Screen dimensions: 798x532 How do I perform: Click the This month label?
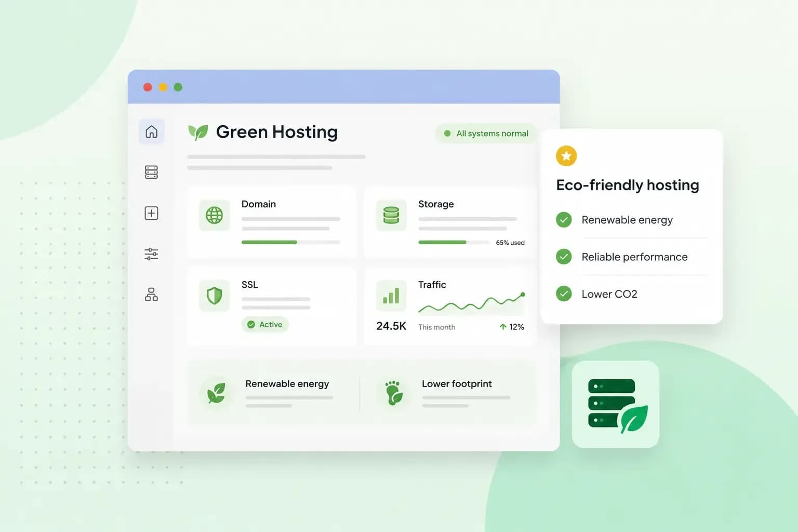tap(437, 327)
